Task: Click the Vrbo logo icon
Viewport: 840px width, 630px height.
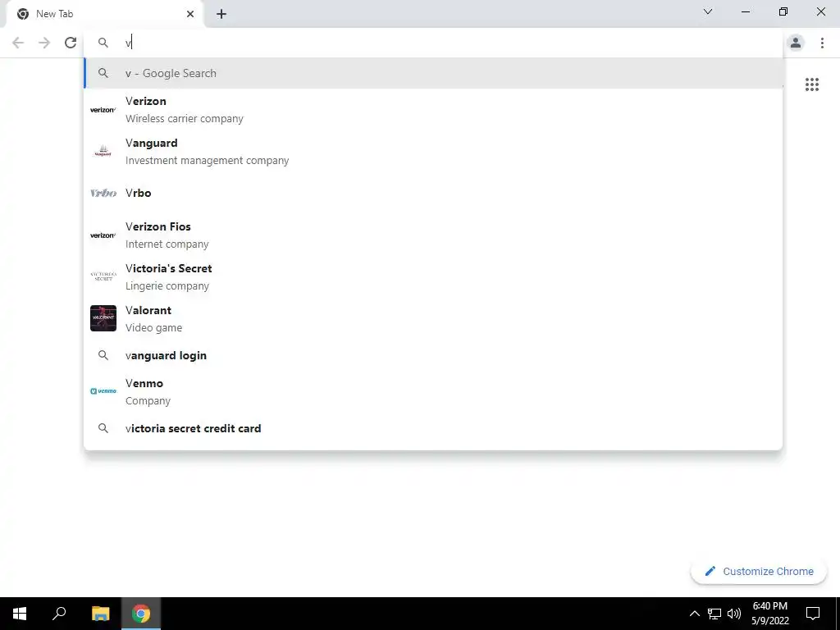Action: click(103, 193)
